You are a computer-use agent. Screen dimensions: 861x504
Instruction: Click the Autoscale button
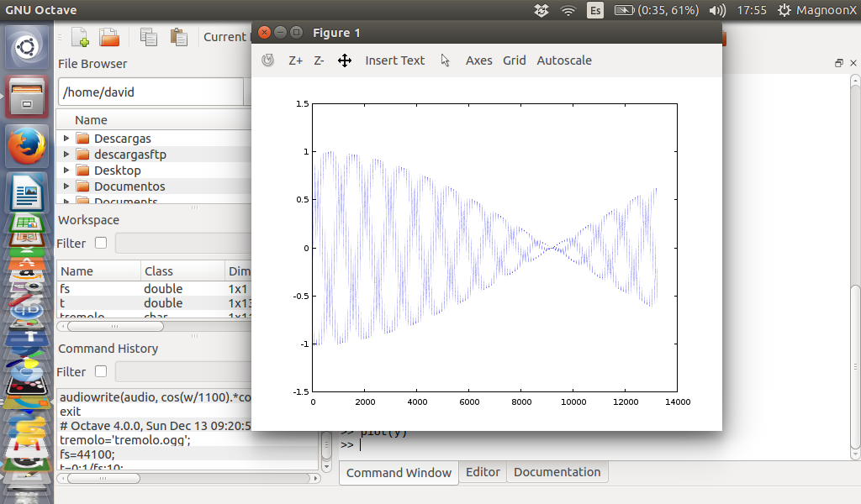tap(564, 60)
